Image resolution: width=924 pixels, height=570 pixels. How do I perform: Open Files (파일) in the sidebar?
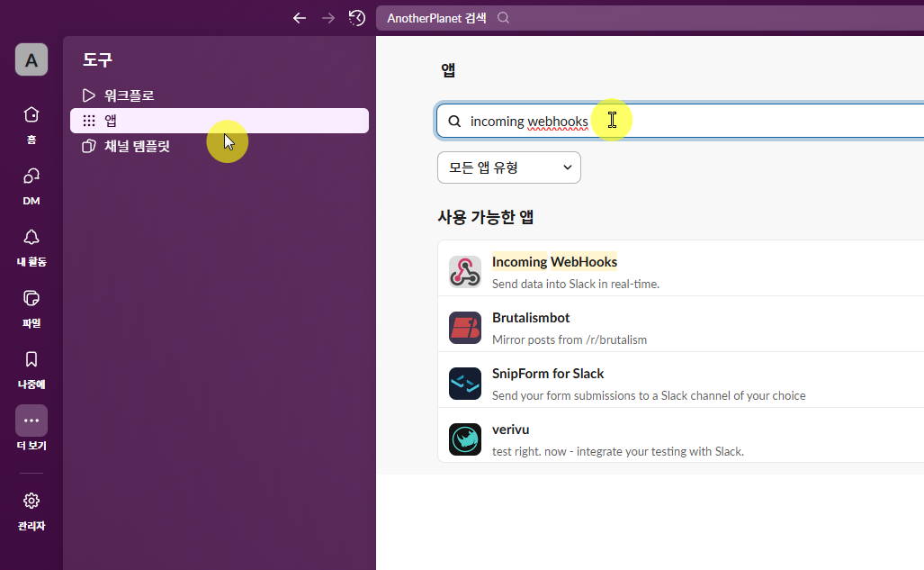(31, 309)
